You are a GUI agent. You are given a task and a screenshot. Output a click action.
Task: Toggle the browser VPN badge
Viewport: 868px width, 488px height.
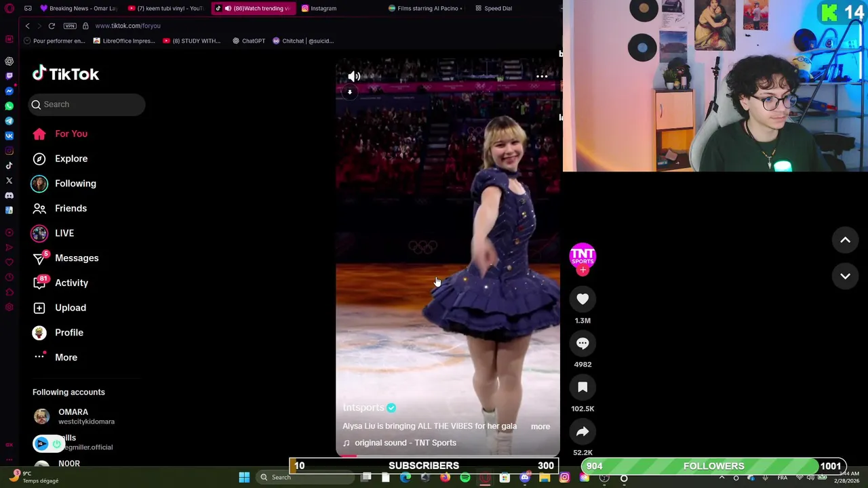coord(70,26)
